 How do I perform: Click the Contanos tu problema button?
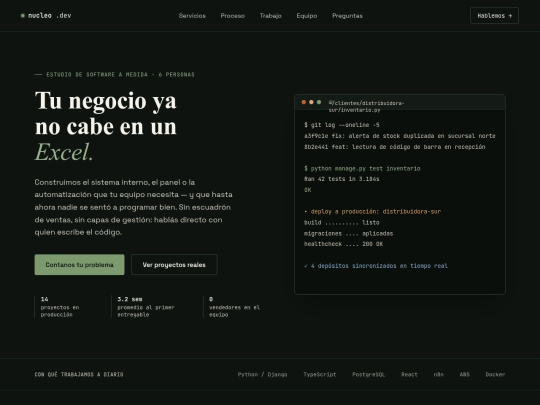[x=80, y=264]
